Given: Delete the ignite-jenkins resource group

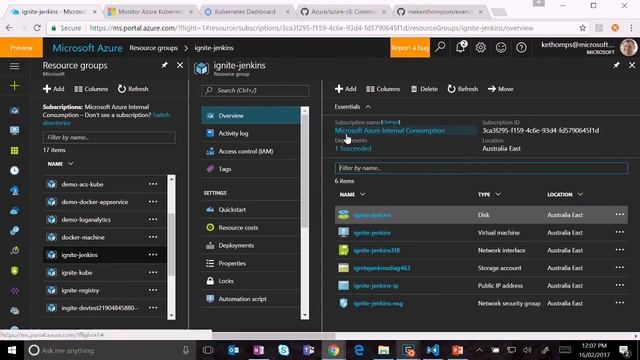Looking at the screenshot, I should (x=424, y=89).
